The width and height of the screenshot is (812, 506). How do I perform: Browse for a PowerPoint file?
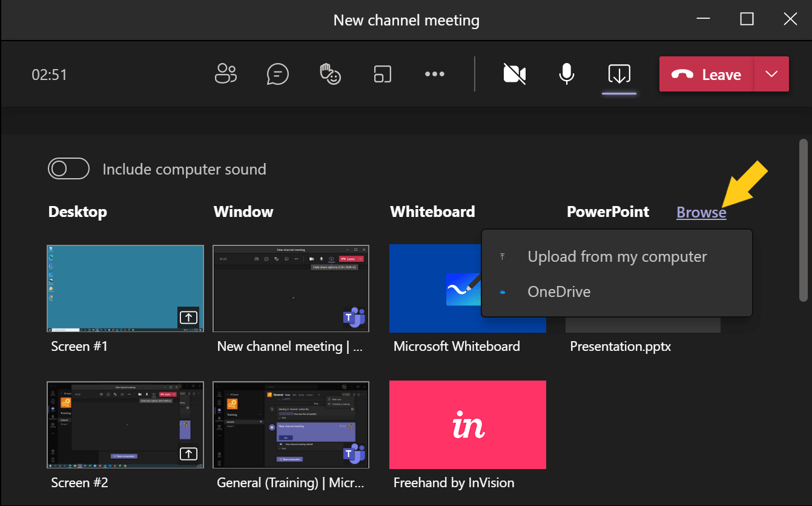point(701,212)
